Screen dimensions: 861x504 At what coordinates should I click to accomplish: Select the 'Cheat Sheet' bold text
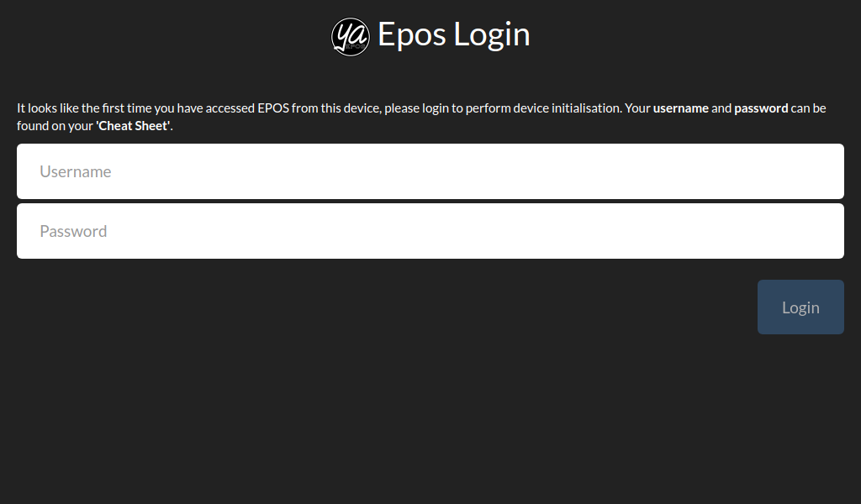coord(132,125)
